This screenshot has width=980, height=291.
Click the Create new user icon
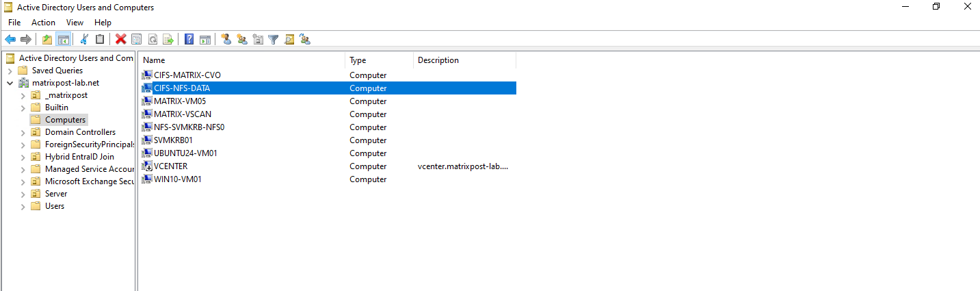pyautogui.click(x=226, y=40)
